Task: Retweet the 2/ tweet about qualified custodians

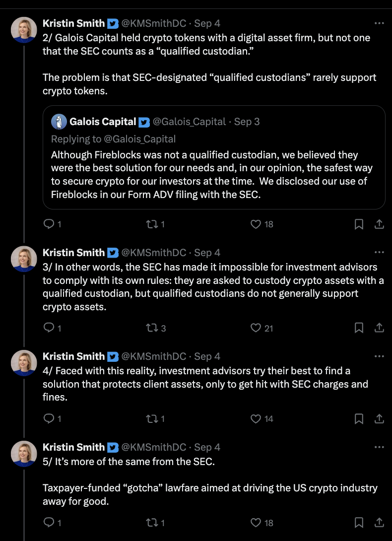Action: click(151, 224)
